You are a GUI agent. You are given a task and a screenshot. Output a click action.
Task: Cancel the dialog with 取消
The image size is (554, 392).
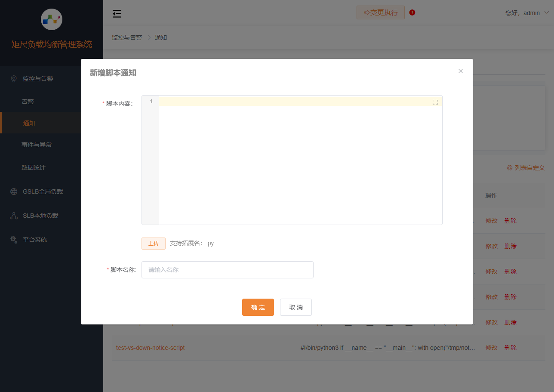pos(295,307)
